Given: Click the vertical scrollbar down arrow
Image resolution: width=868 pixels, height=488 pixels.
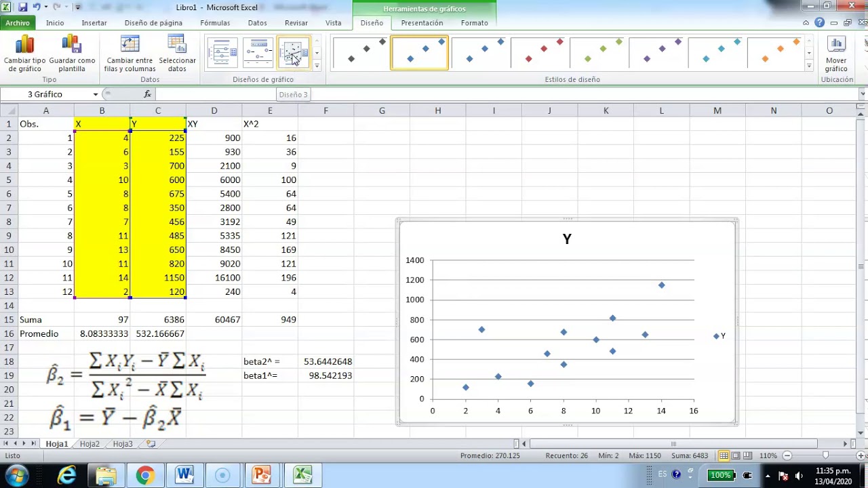Looking at the screenshot, I should pyautogui.click(x=862, y=433).
